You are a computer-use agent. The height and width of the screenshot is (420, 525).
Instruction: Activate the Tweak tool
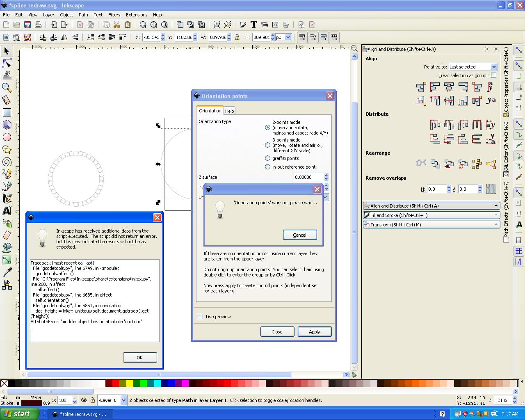[x=7, y=75]
